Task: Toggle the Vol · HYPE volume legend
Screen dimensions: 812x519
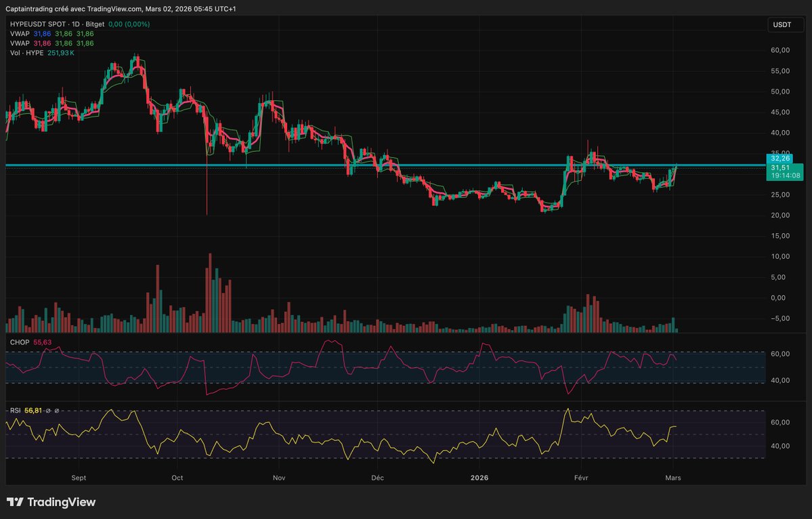Action: tap(27, 52)
